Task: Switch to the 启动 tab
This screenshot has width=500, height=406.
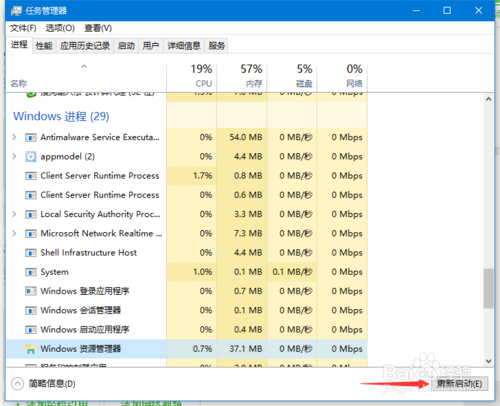Action: [x=126, y=46]
